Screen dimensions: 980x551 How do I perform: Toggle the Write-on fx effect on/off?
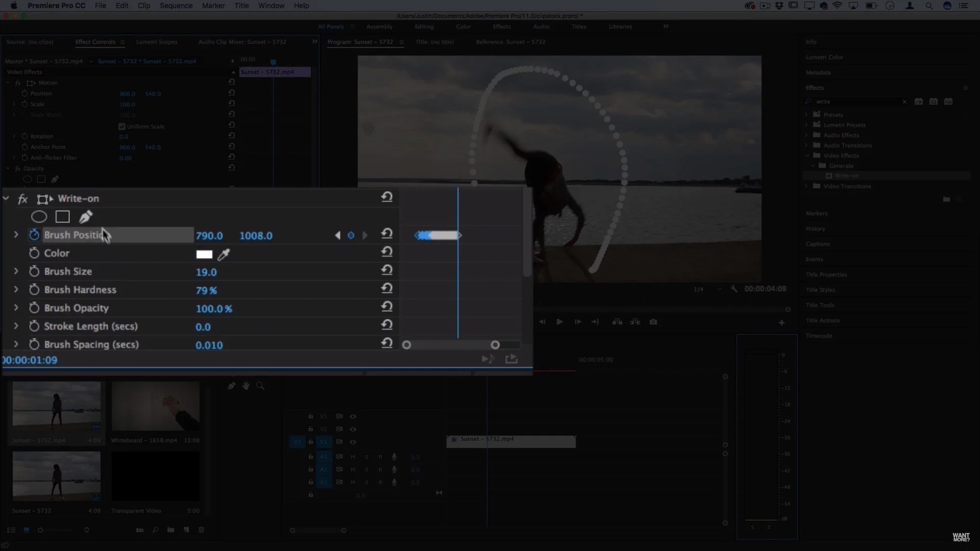coord(22,199)
